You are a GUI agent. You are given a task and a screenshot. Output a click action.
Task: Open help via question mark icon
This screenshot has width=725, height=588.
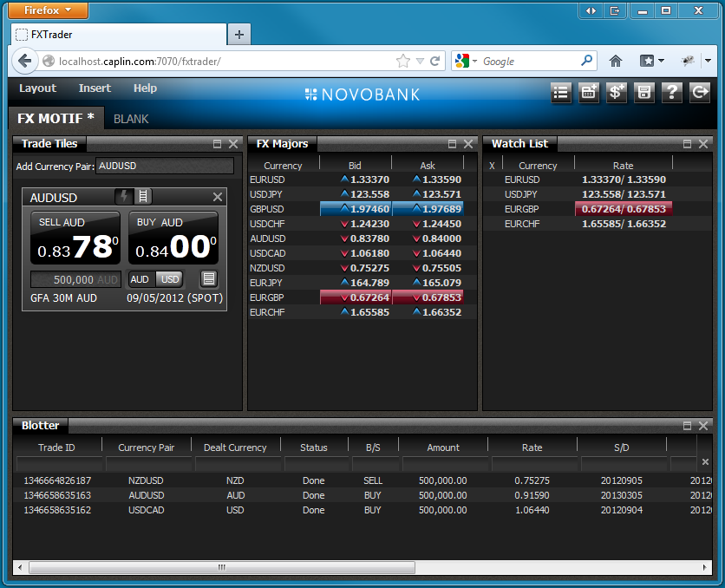point(672,93)
